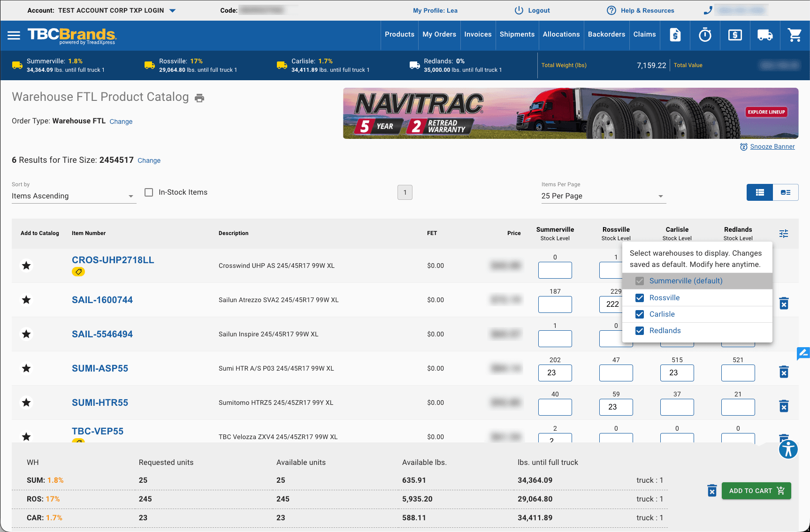This screenshot has width=810, height=532.
Task: Star TBC-VEP55 to add to catalog
Action: click(x=26, y=437)
